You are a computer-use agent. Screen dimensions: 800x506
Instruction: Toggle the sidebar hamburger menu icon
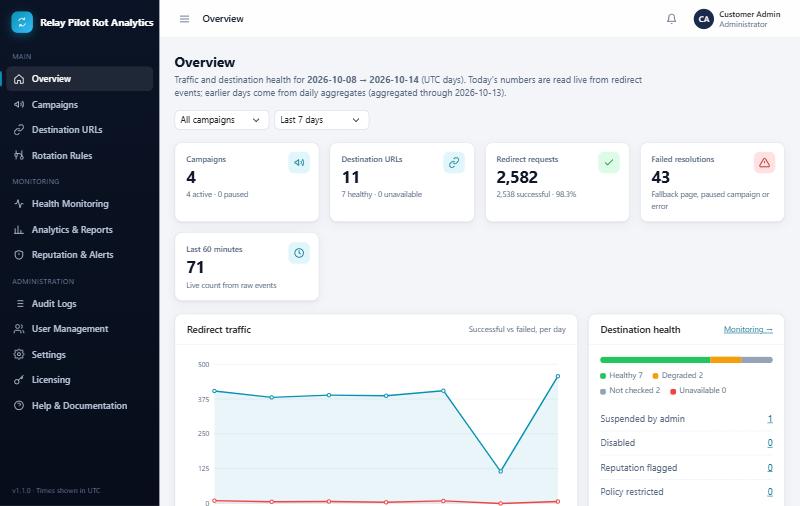(x=184, y=19)
